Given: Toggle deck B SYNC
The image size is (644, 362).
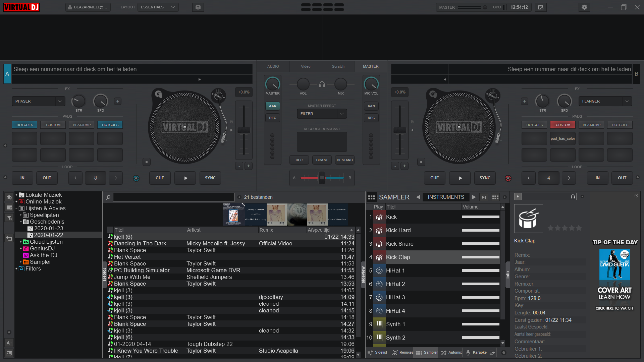Looking at the screenshot, I should click(x=485, y=178).
